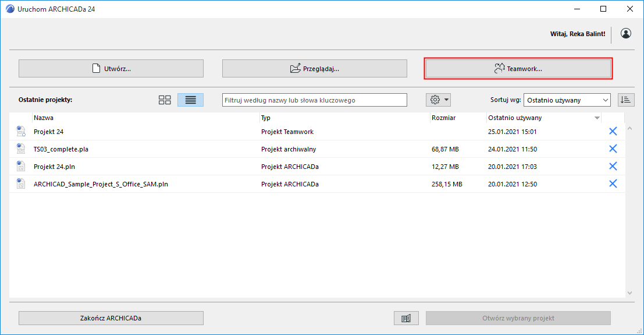
Task: Click the Projekt Teamwork type cell
Action: (287, 132)
